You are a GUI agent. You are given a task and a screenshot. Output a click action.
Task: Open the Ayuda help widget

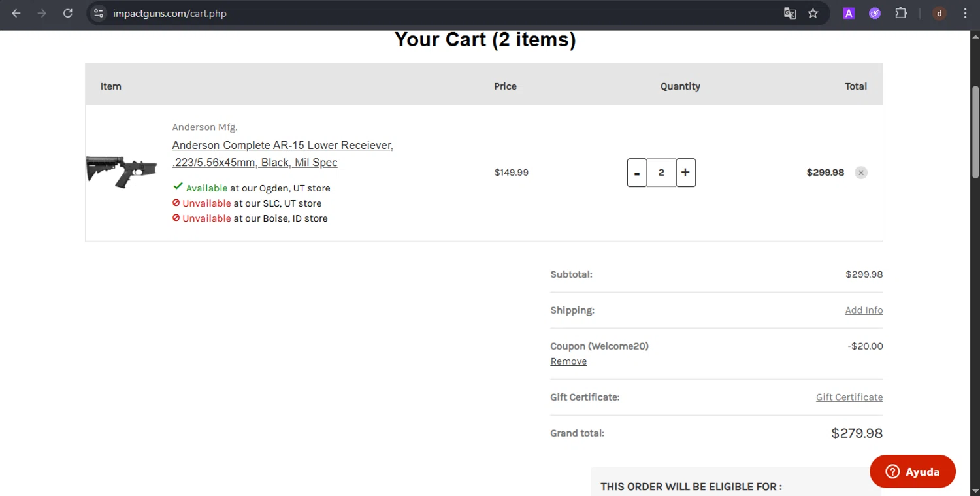point(913,471)
